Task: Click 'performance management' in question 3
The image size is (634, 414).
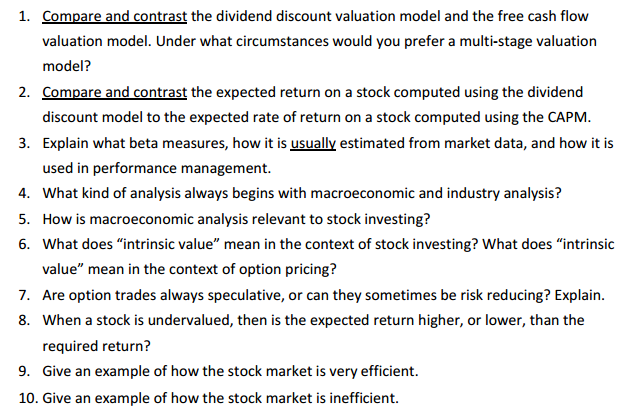Action: coord(180,168)
